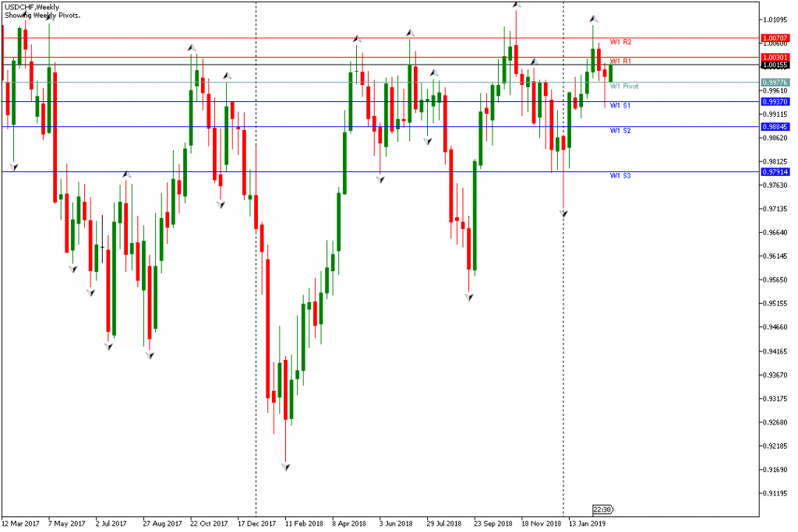Click the fractal arrow below the February 2018 low
This screenshot has width=798, height=532.
click(286, 467)
